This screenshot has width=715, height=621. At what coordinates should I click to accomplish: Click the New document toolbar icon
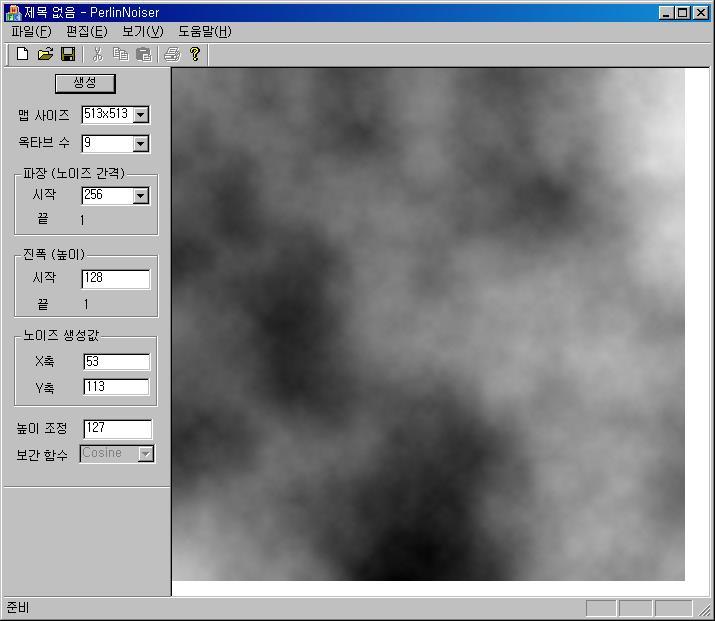click(22, 54)
